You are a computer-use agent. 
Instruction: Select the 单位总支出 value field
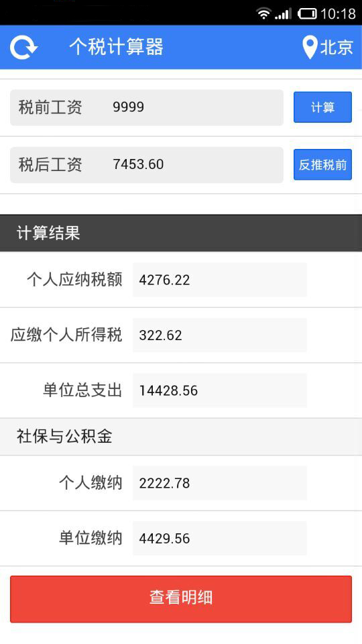coord(220,390)
